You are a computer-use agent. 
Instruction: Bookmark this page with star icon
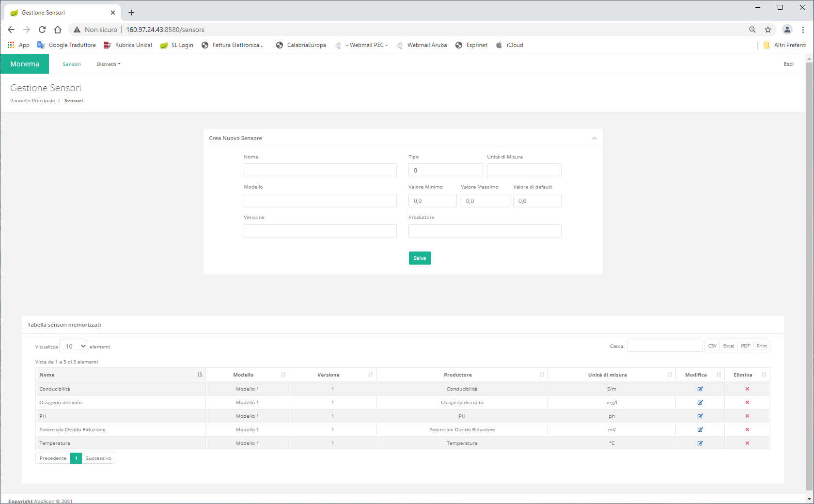point(768,30)
